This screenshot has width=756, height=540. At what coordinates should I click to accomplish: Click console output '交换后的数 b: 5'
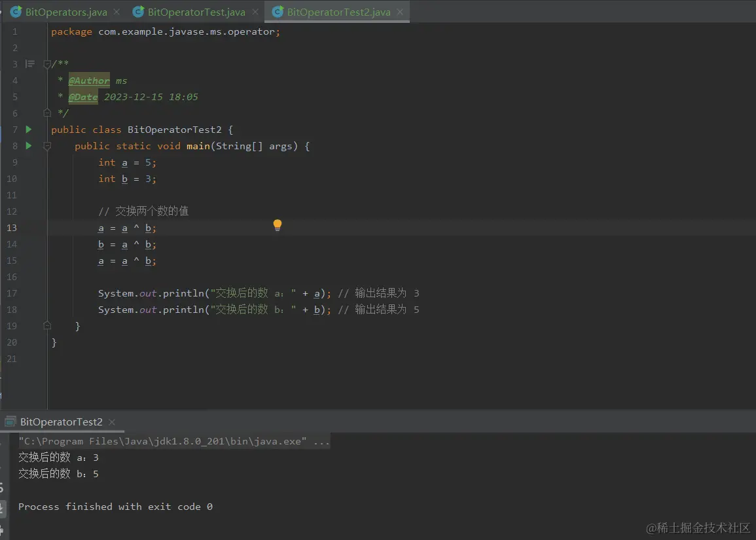pyautogui.click(x=58, y=474)
